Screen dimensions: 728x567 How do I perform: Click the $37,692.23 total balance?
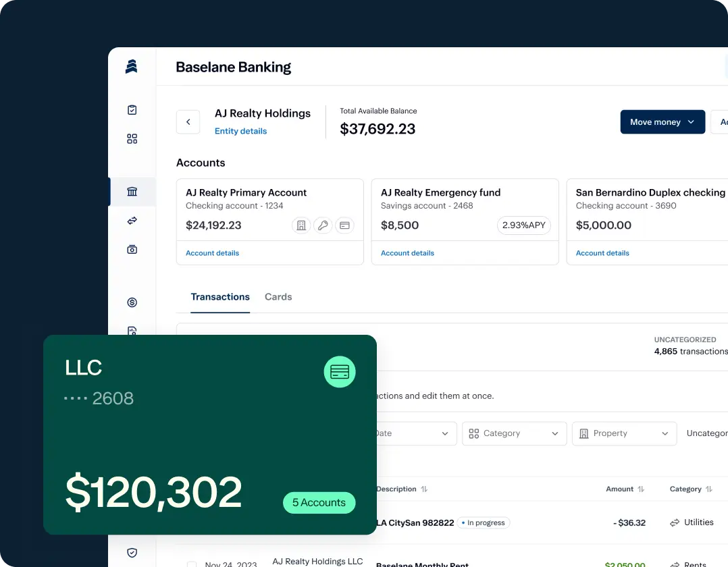[378, 129]
